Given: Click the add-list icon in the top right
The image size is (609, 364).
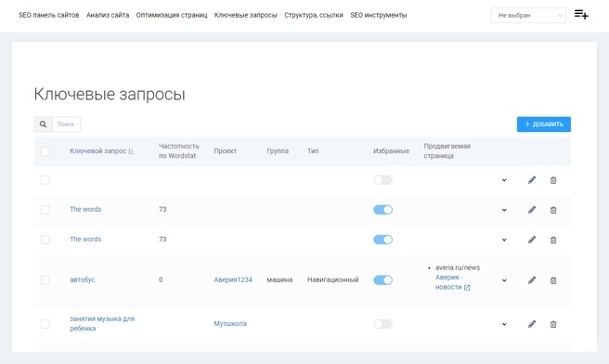Looking at the screenshot, I should tap(581, 14).
